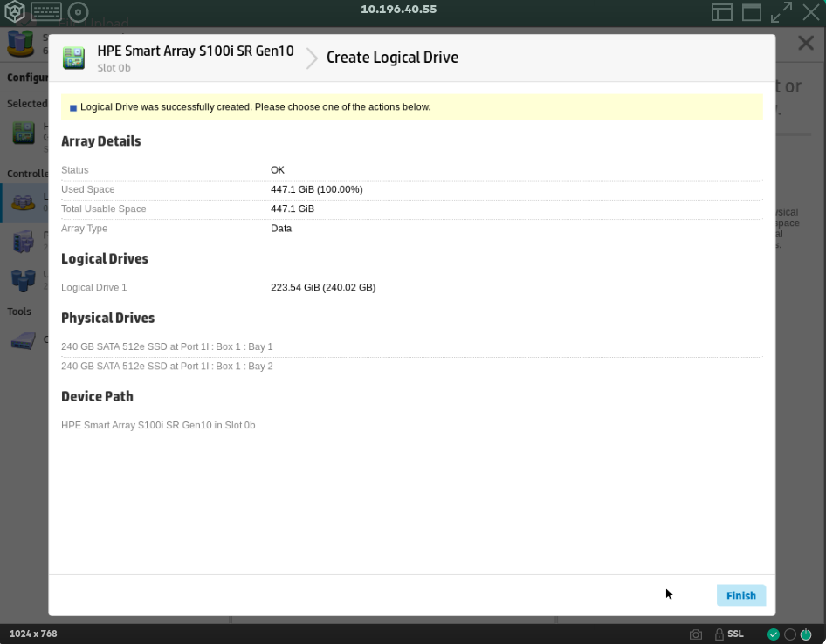Image resolution: width=826 pixels, height=644 pixels.
Task: Click selected controller icon in background sidebar
Action: (24, 132)
